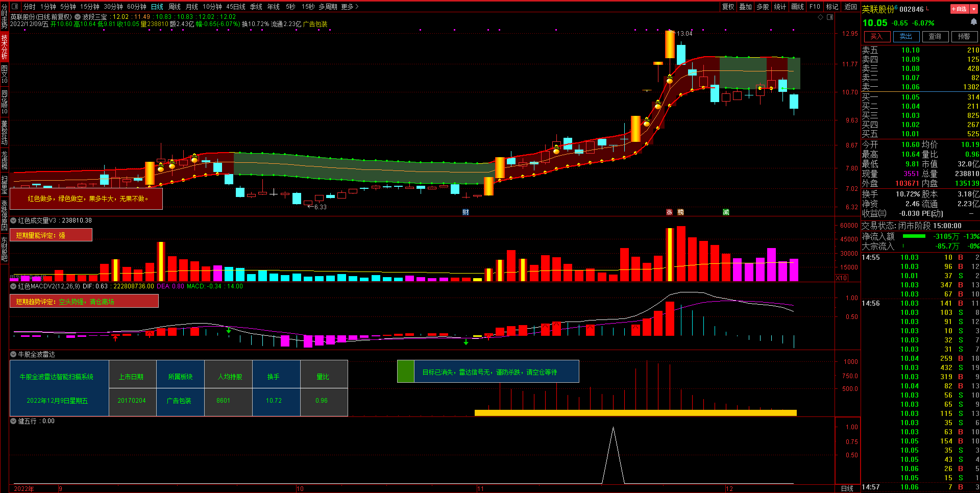Toggle the panel layout icon left of 分时
Image resolution: width=980 pixels, height=493 pixels.
click(14, 7)
